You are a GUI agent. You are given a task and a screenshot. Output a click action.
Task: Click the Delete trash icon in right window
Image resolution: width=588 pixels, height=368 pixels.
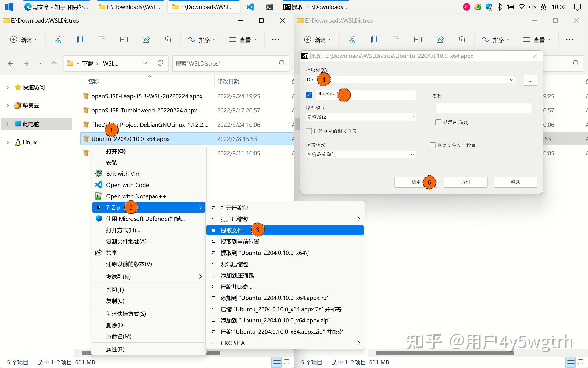(462, 40)
